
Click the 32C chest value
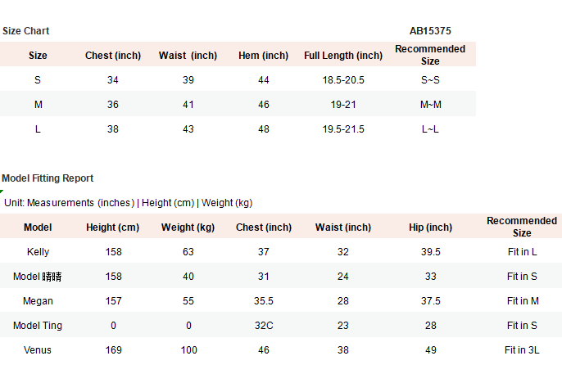264,326
